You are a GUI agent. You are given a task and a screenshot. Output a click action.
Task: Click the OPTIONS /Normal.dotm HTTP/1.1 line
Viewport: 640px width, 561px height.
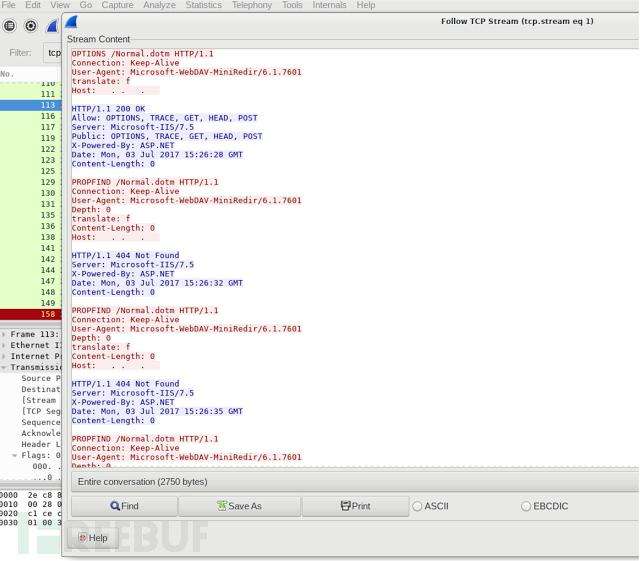point(142,53)
